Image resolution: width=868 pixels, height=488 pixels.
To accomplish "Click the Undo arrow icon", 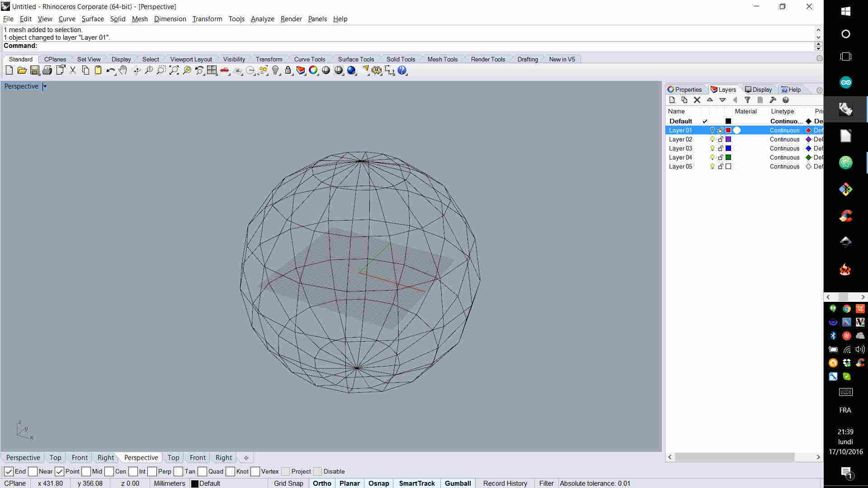I will [x=110, y=70].
